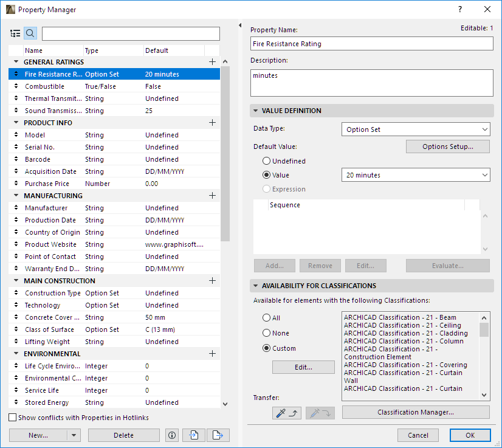Click the pick up parameters eyedropper
Screen dimensions: 502x448
point(287,413)
